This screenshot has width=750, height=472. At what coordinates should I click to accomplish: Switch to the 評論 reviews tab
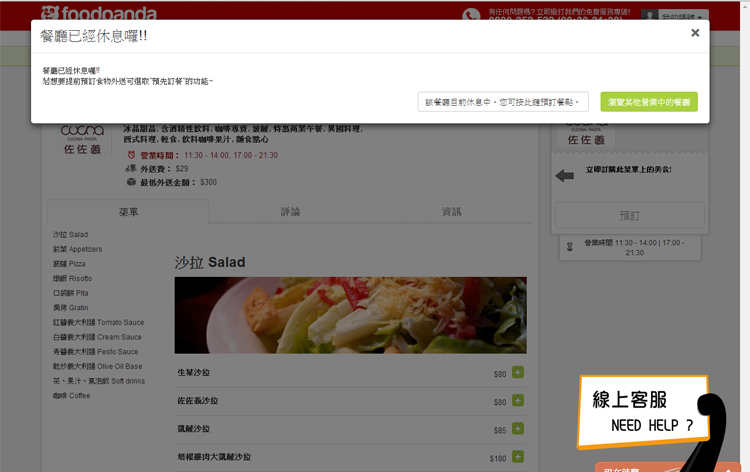pyautogui.click(x=290, y=211)
